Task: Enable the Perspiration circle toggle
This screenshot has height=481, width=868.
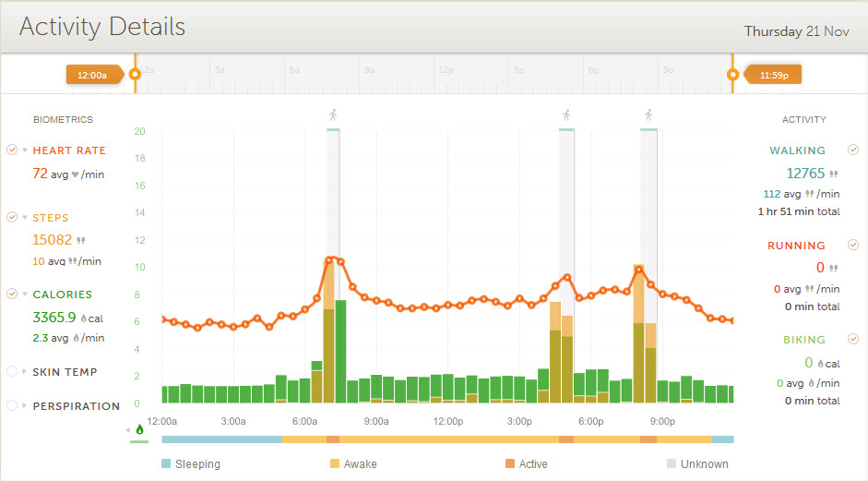Action: (12, 405)
